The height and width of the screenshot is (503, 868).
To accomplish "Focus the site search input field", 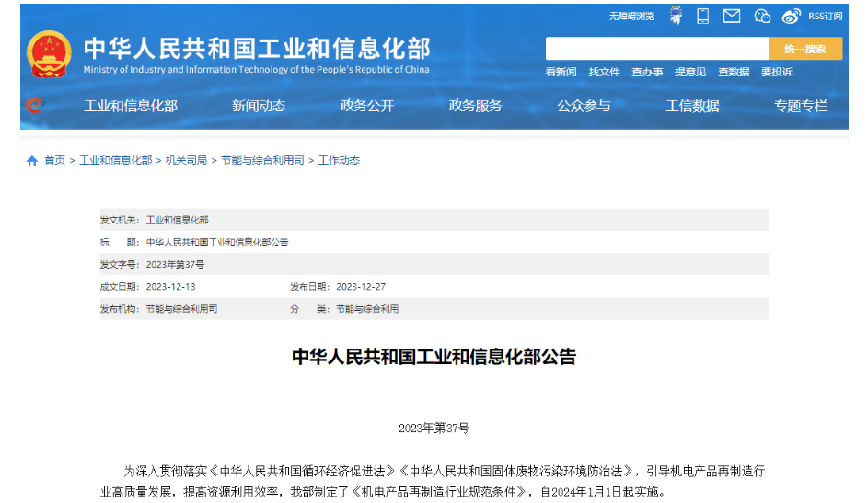I will point(656,49).
